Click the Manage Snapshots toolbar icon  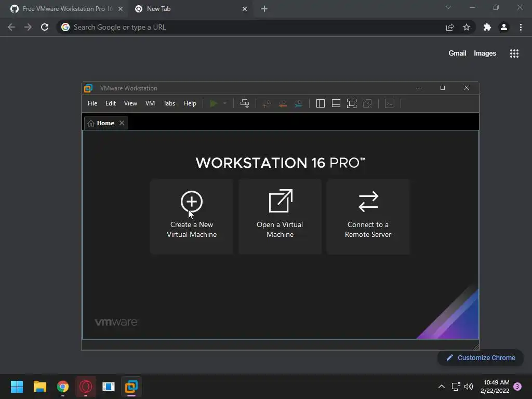point(298,103)
